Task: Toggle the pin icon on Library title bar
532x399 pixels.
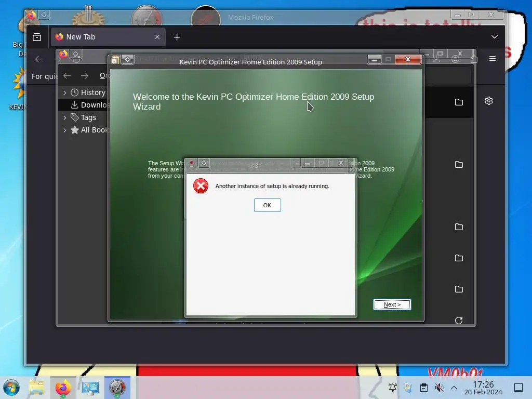Action: tap(76, 54)
